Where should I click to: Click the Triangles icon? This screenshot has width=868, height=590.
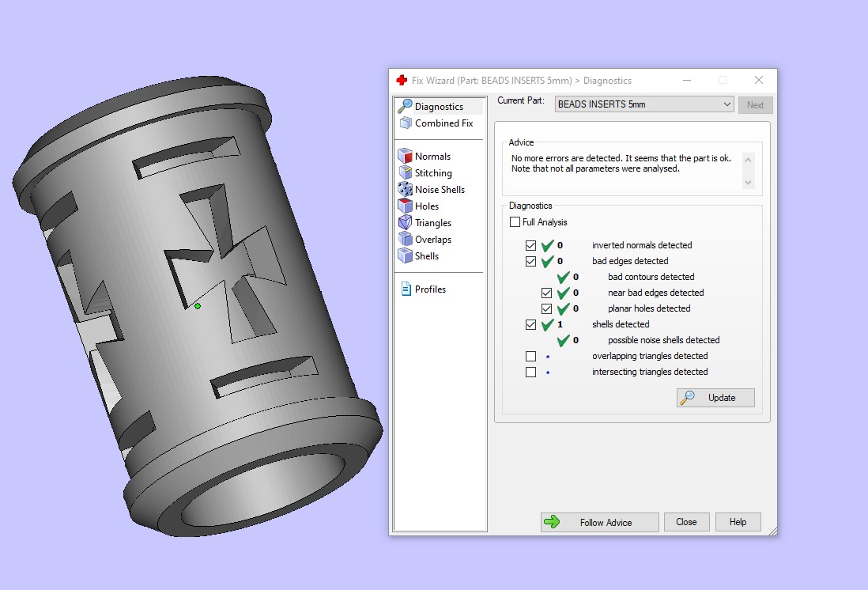coord(406,223)
